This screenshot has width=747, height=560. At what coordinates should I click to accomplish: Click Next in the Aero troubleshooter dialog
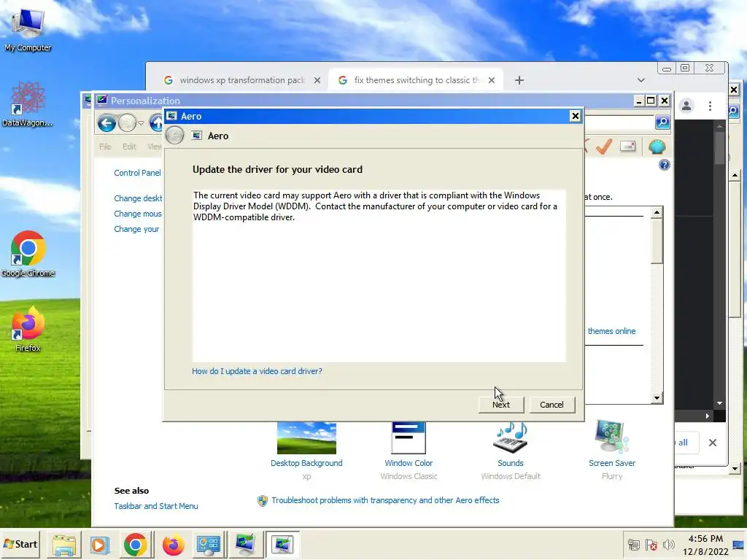pyautogui.click(x=500, y=404)
